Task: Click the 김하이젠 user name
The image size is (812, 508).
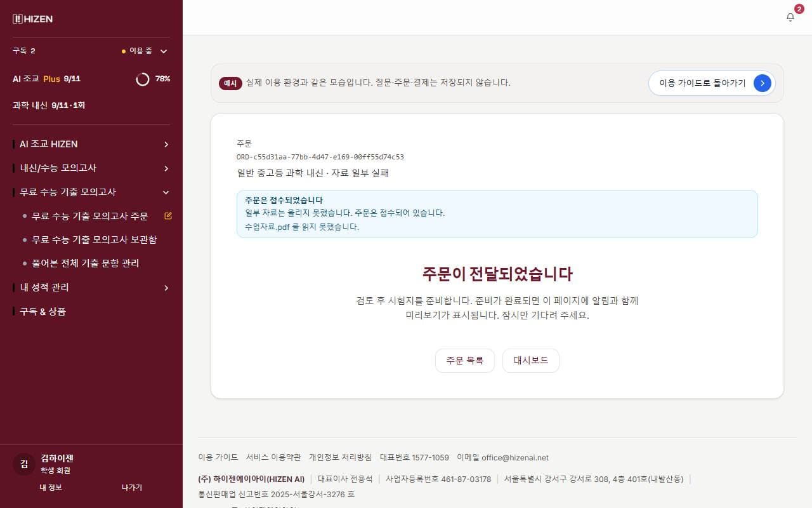Action: pos(57,458)
